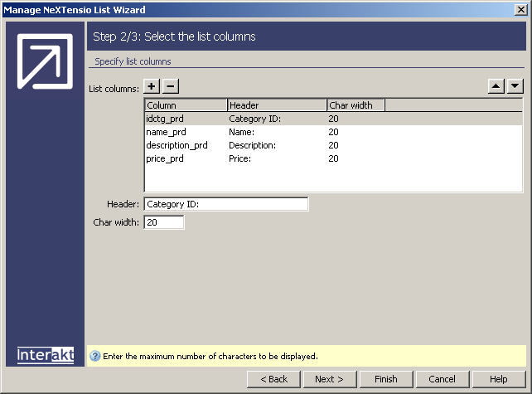Go to previous step with Back
This screenshot has width=532, height=394.
tap(273, 379)
